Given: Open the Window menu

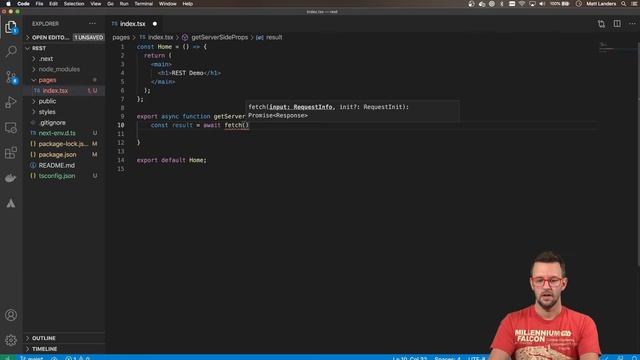Looking at the screenshot, I should 168,4.
